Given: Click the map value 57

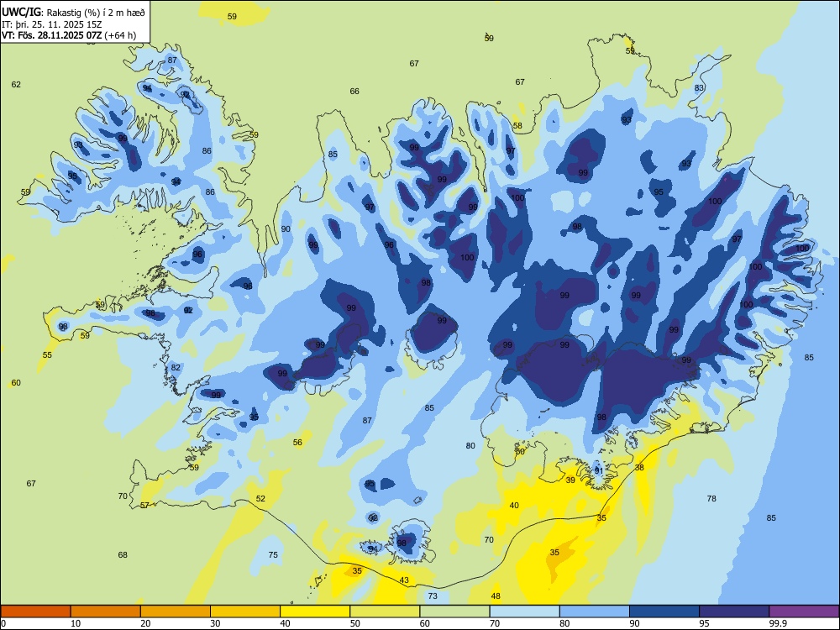Looking at the screenshot, I should 144,505.
